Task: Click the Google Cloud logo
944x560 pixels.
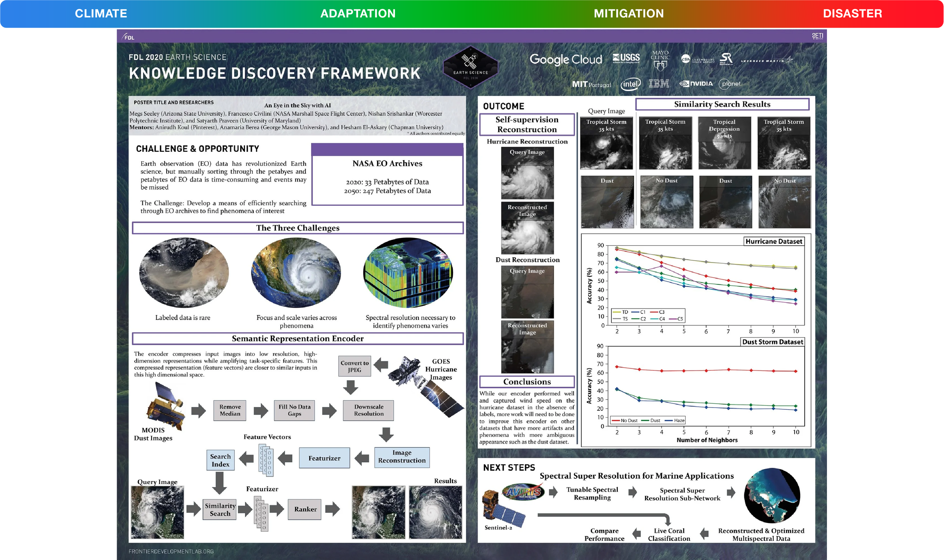Action: tap(566, 59)
